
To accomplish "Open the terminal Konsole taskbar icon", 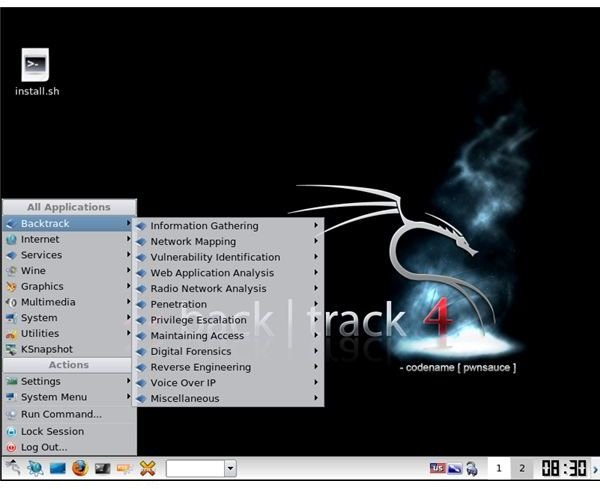I will [x=102, y=468].
